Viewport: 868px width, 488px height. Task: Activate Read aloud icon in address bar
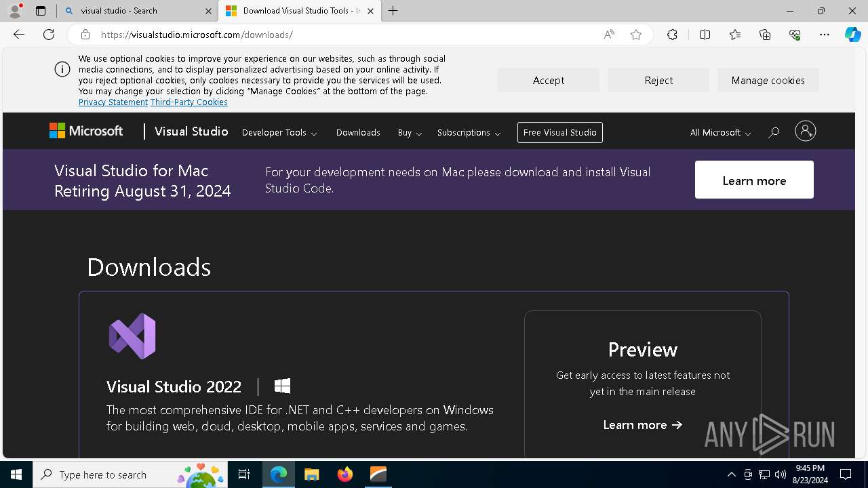[x=609, y=35]
